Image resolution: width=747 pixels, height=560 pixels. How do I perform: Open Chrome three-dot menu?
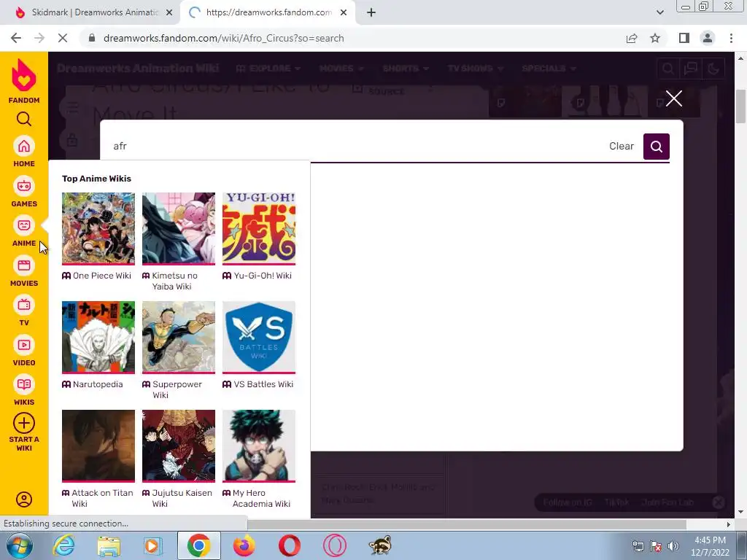[731, 38]
